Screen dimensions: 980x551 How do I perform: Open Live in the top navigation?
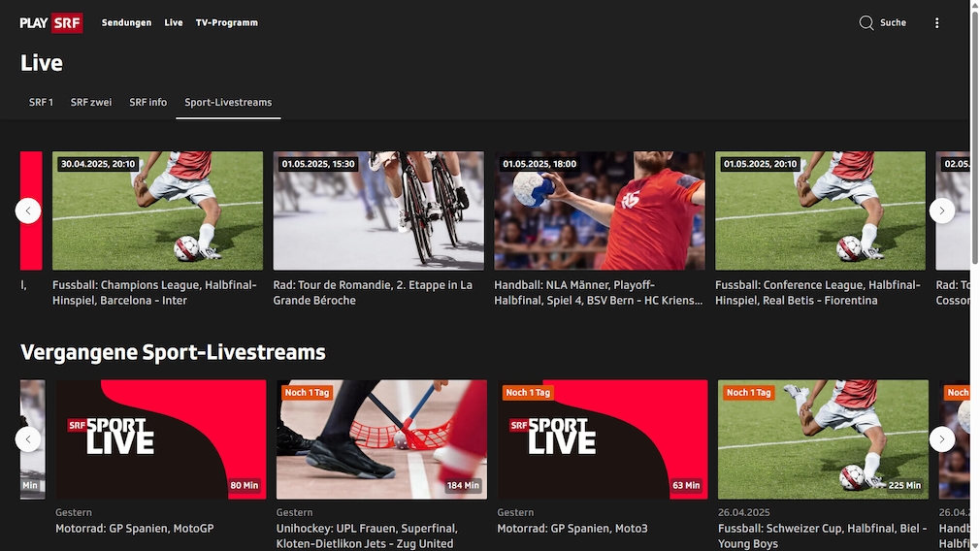pos(174,22)
